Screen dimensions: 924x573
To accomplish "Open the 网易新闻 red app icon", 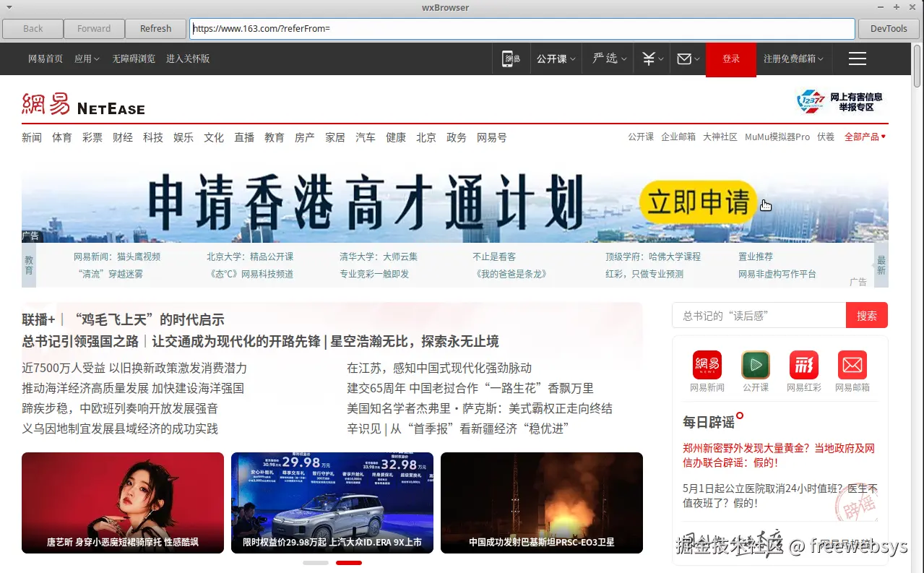I will (707, 365).
